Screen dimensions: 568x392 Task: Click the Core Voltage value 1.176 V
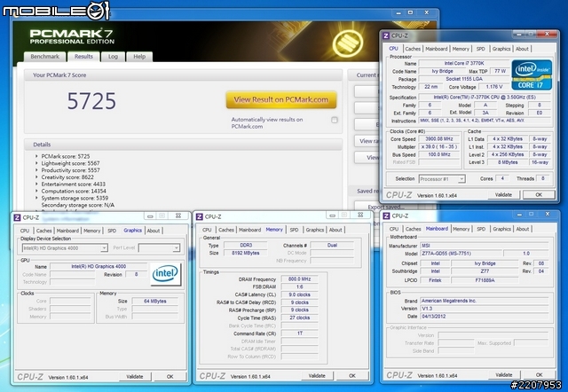coord(494,87)
